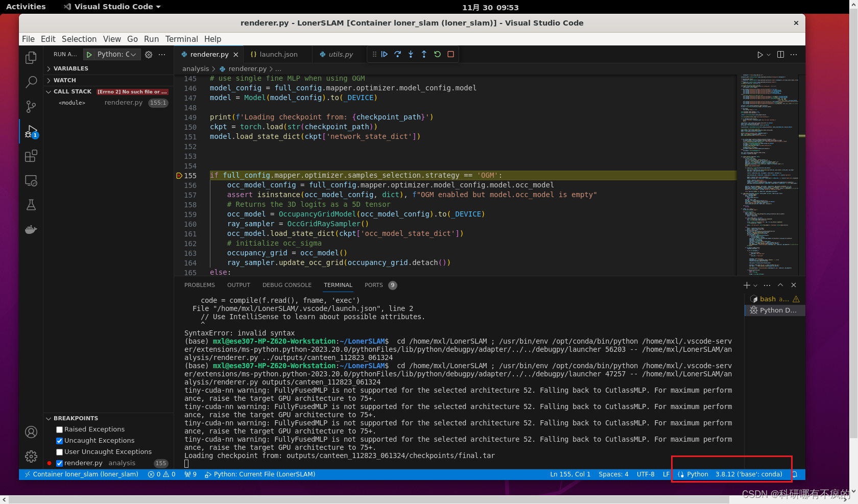
Task: Switch to the DEBUG CONSOLE tab
Action: click(287, 285)
